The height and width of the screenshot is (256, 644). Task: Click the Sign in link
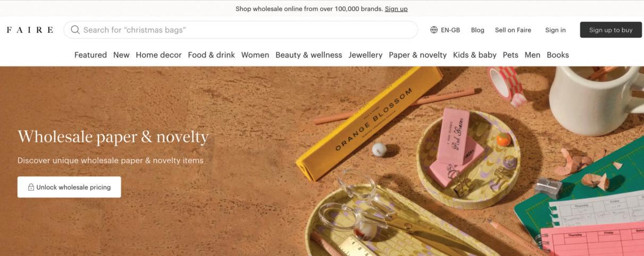coord(555,30)
